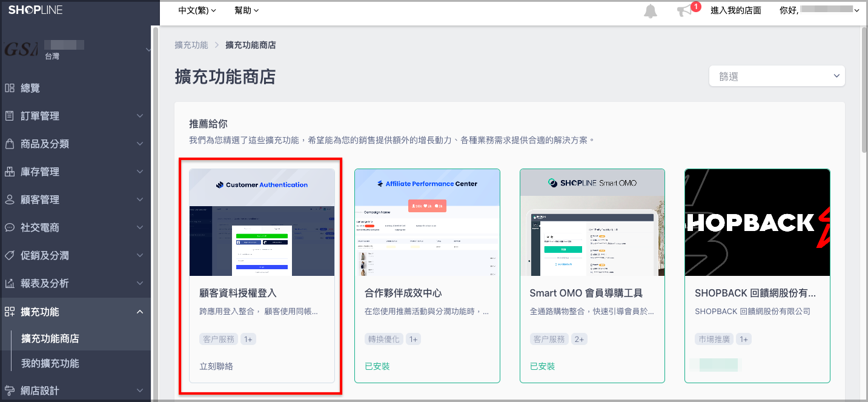Viewport: 868px width, 402px height.
Task: Open the Smart OMO 會員導購工具 card thumbnail
Action: (x=592, y=222)
